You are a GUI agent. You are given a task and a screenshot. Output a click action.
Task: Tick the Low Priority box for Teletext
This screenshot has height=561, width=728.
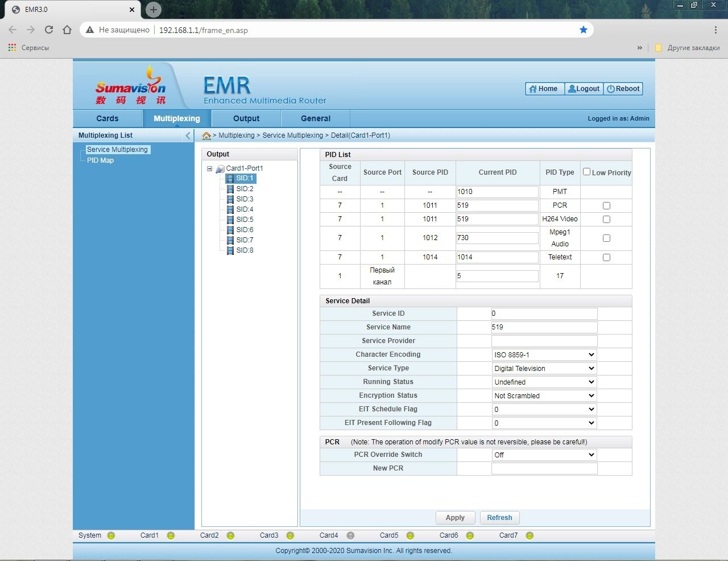tap(606, 257)
